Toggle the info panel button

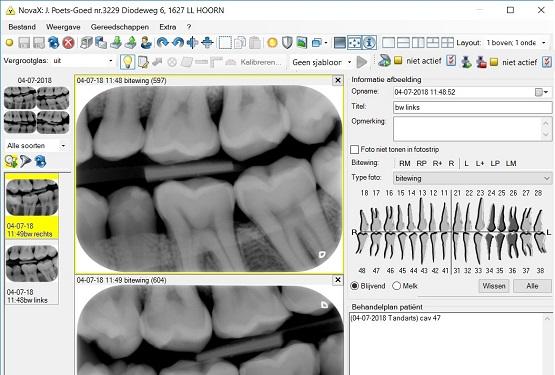(369, 43)
